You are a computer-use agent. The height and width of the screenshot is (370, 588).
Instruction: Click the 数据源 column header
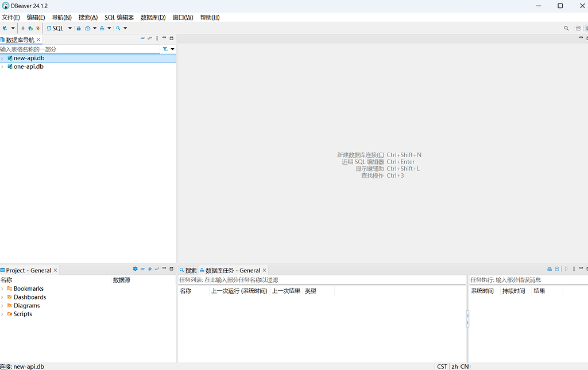(122, 280)
